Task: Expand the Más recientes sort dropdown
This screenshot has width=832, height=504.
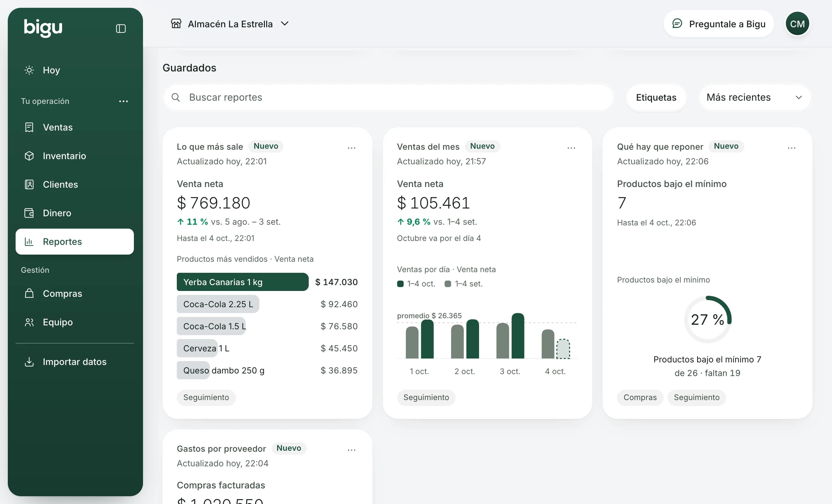Action: point(755,97)
